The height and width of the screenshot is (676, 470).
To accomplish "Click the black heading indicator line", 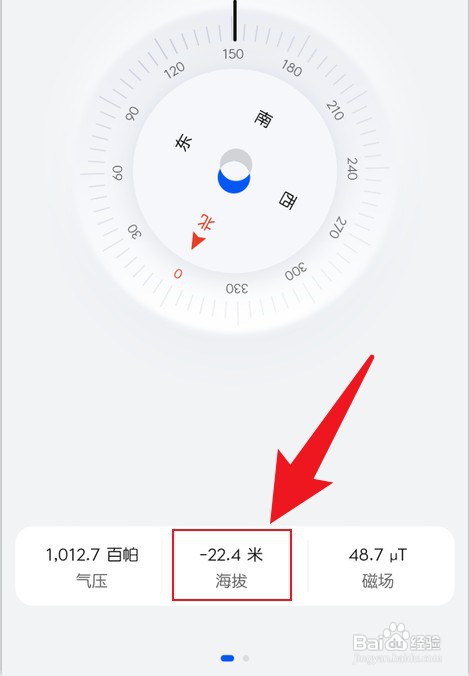I will 235,21.
